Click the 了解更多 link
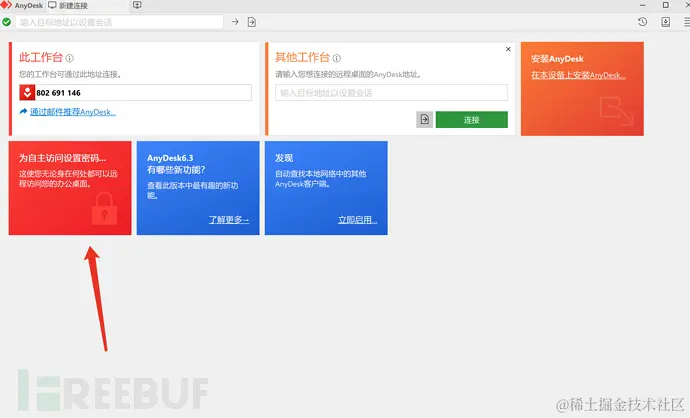The width and height of the screenshot is (690, 418). pos(229,220)
